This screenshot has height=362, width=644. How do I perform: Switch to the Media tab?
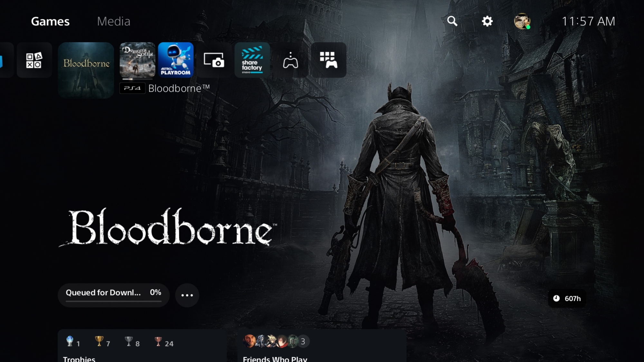click(114, 22)
